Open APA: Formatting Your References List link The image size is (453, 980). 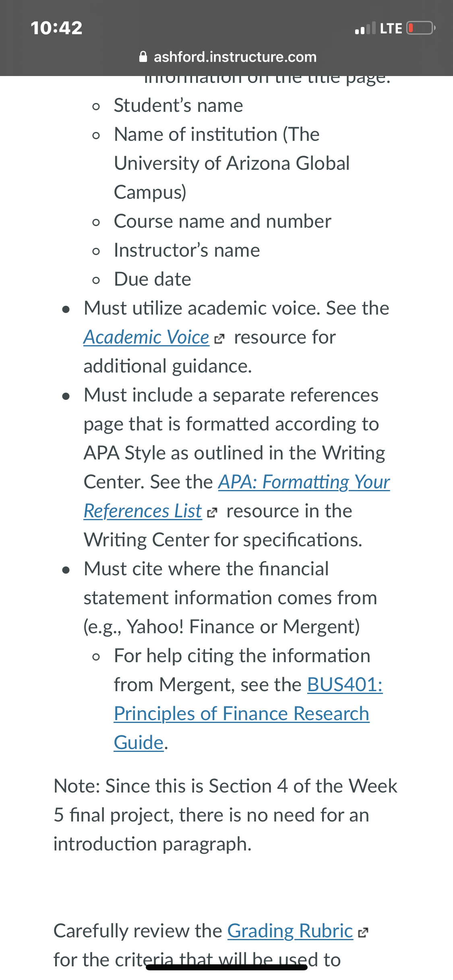(x=304, y=482)
